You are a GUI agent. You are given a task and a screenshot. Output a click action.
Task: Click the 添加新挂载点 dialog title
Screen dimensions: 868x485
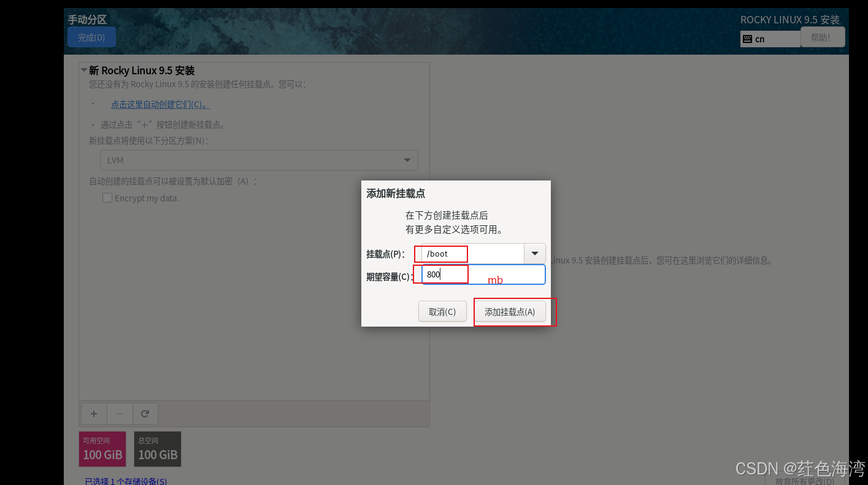coord(396,193)
